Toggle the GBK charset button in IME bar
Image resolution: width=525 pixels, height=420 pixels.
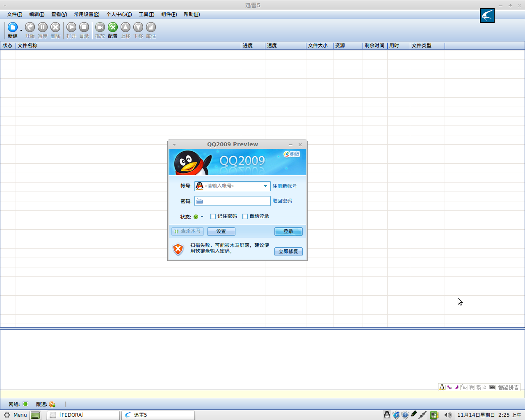click(464, 387)
